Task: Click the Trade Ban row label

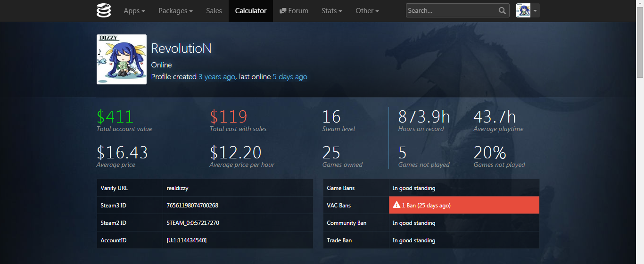Action: [339, 240]
